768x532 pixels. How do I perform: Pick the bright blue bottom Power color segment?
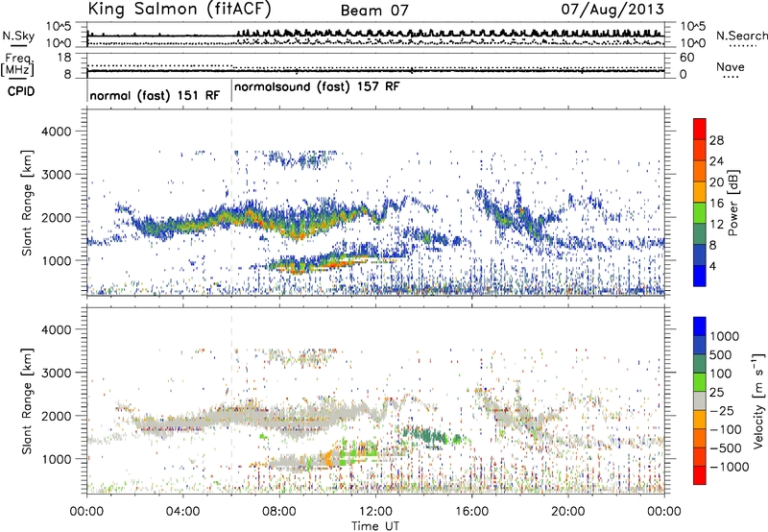(x=700, y=277)
